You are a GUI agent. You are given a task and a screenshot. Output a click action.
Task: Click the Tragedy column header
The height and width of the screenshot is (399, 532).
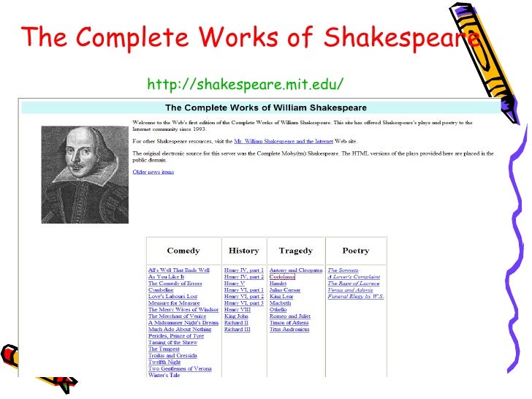point(296,251)
